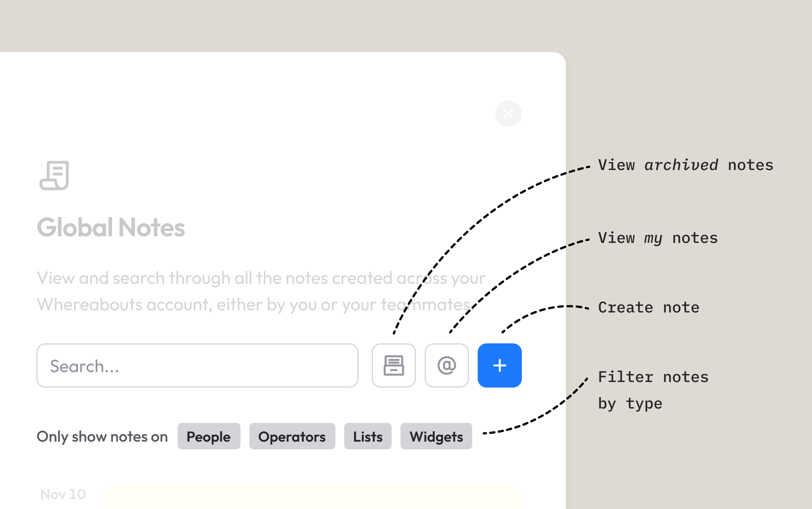Select the Operators filter button
Image resolution: width=812 pixels, height=509 pixels.
pyautogui.click(x=292, y=436)
